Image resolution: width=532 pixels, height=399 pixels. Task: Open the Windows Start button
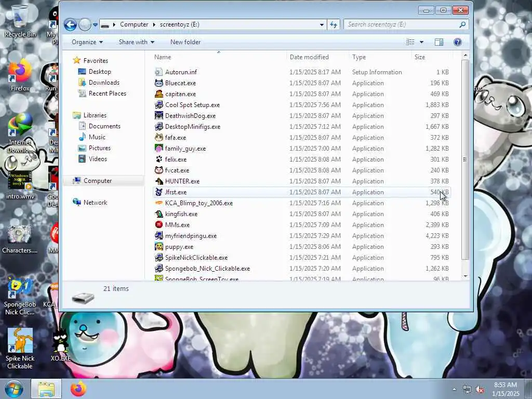[x=14, y=389]
